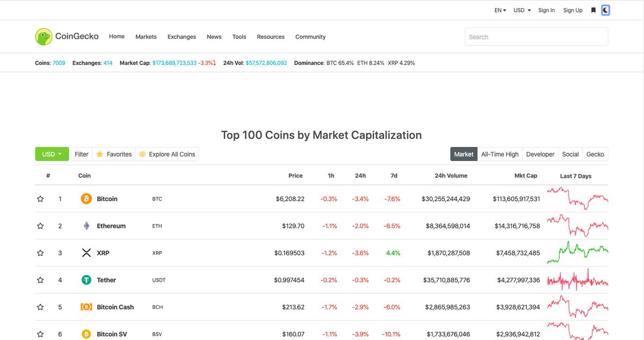Open the Ethereum coin name link
The width and height of the screenshot is (644, 340).
pyautogui.click(x=111, y=226)
